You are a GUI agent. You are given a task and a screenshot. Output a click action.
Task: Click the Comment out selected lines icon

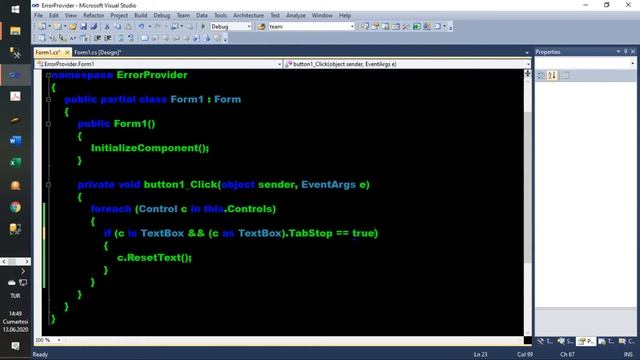point(121,38)
